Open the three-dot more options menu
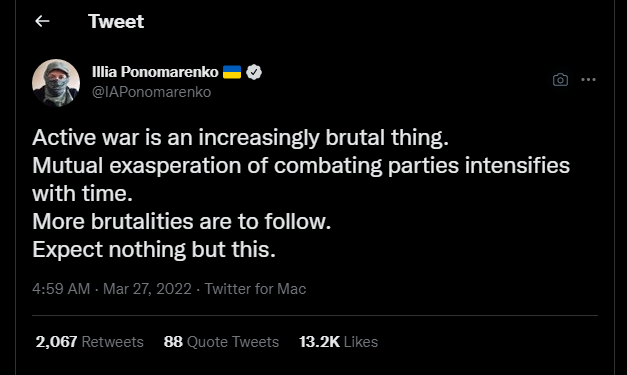 (588, 80)
